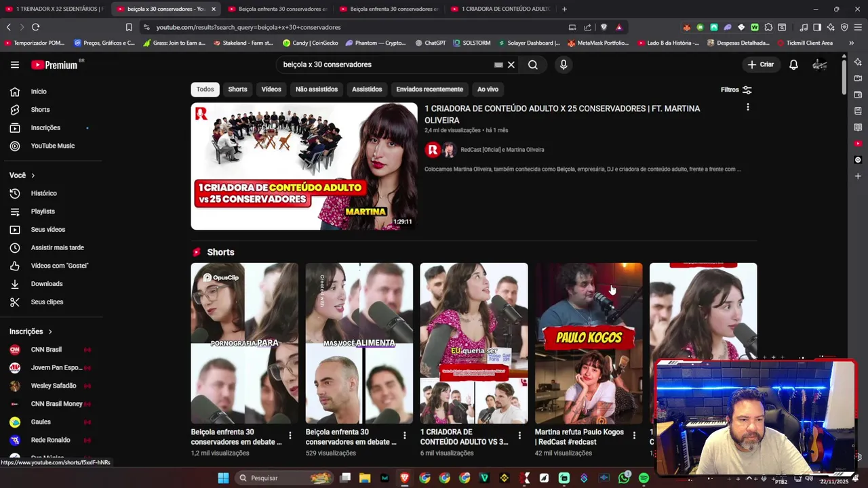Select the Enviados recentemente filter chip

coord(429,89)
